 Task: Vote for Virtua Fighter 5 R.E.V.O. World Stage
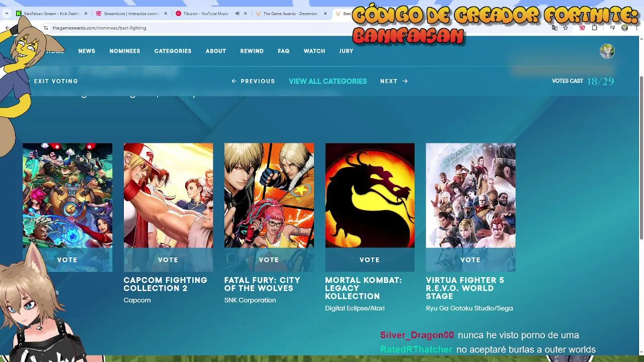470,260
